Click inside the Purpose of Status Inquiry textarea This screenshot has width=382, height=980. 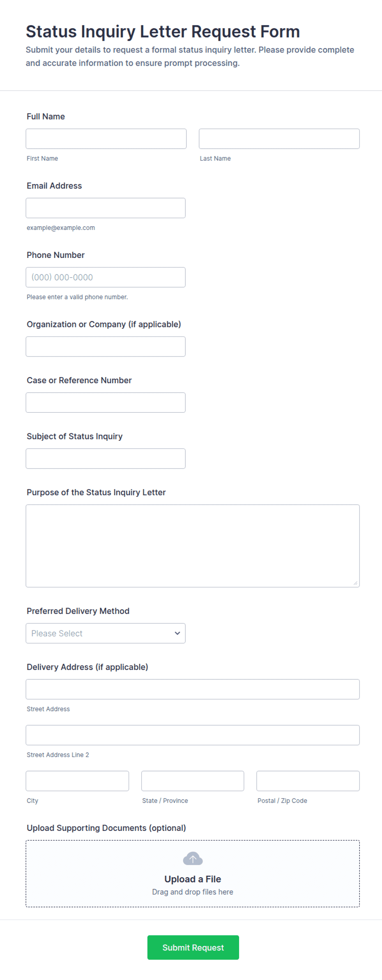[193, 546]
